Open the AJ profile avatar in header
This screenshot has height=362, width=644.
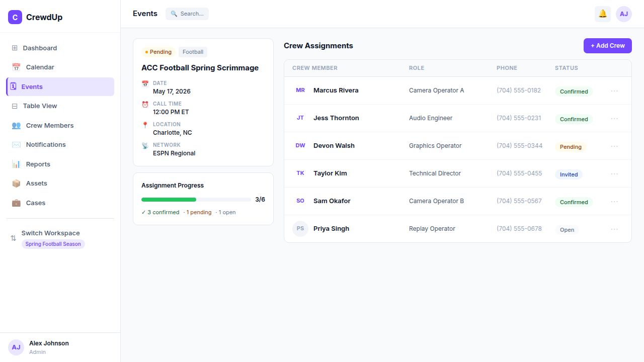click(624, 14)
